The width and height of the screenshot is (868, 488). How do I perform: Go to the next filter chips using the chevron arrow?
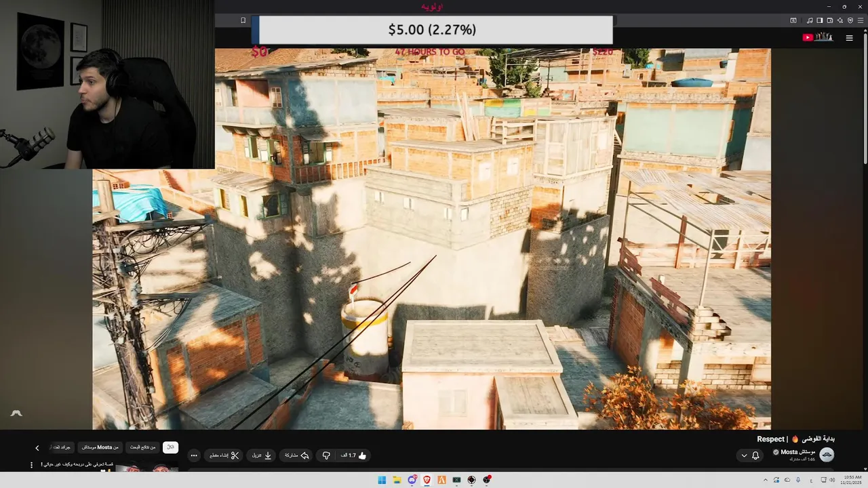[37, 448]
